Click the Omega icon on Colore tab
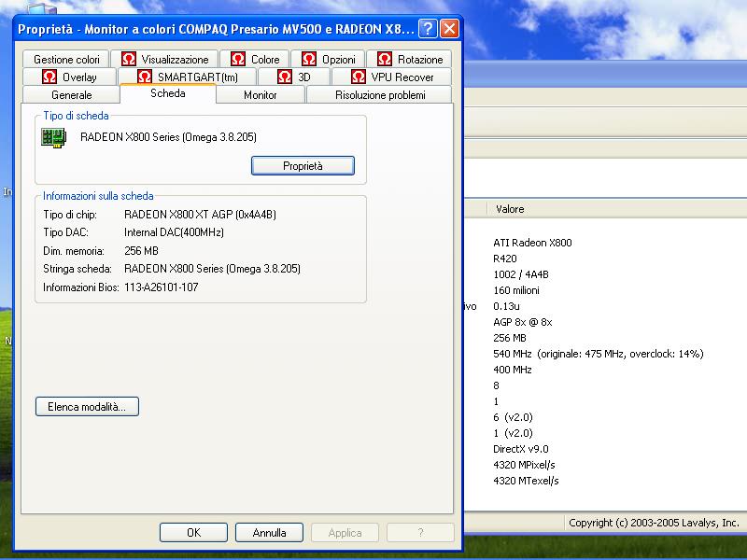The height and width of the screenshot is (560, 747). point(238,59)
